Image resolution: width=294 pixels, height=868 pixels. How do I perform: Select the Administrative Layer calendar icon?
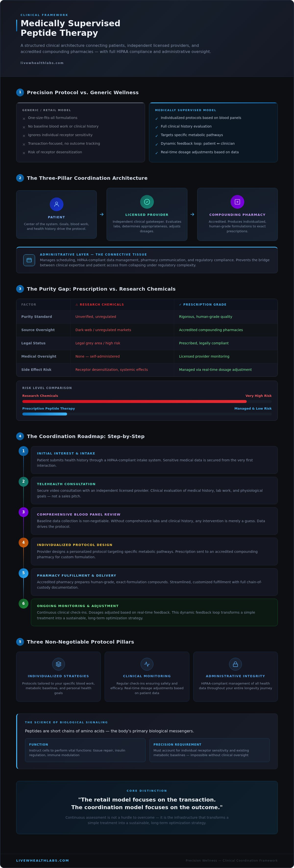(x=29, y=260)
